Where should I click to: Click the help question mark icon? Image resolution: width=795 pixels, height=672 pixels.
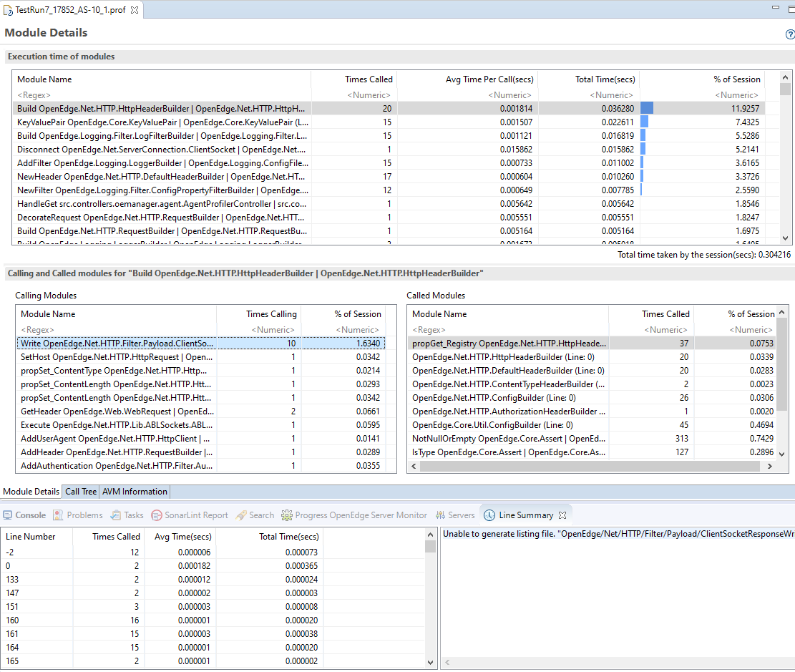pyautogui.click(x=790, y=34)
